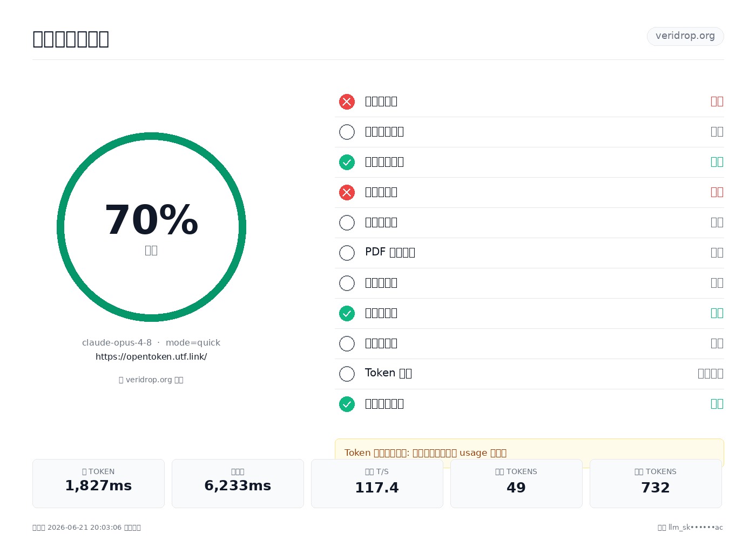Screen dimensions: 756x540
Task: Click the empty circle in the second check row
Action: coord(347,132)
